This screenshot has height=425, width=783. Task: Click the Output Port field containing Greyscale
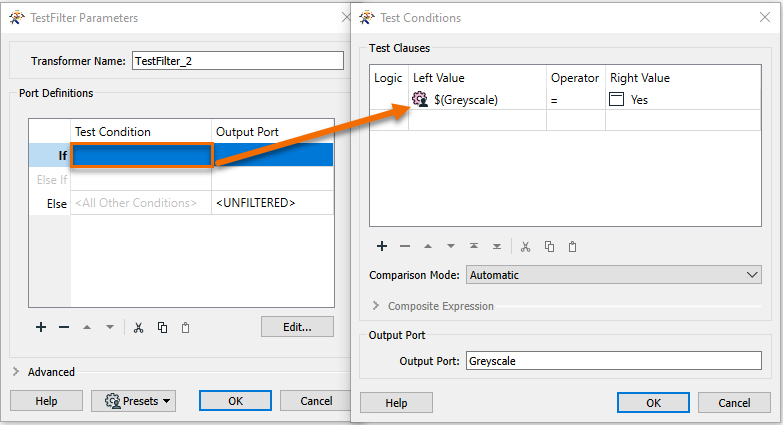[x=614, y=361]
